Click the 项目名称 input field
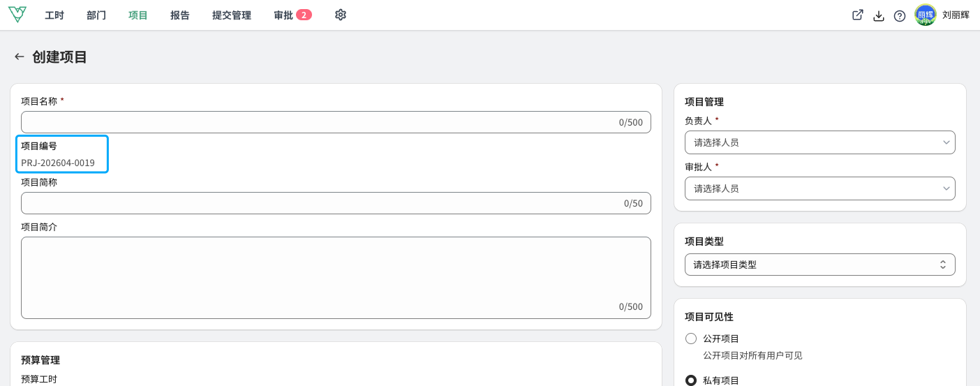Viewport: 980px width, 386px height. (336, 122)
